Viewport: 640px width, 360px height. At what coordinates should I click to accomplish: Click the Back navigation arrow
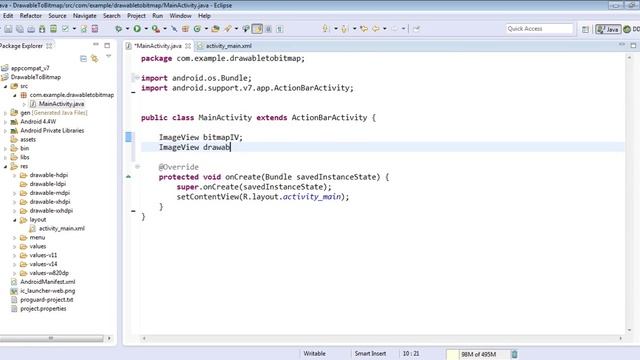coord(376,29)
